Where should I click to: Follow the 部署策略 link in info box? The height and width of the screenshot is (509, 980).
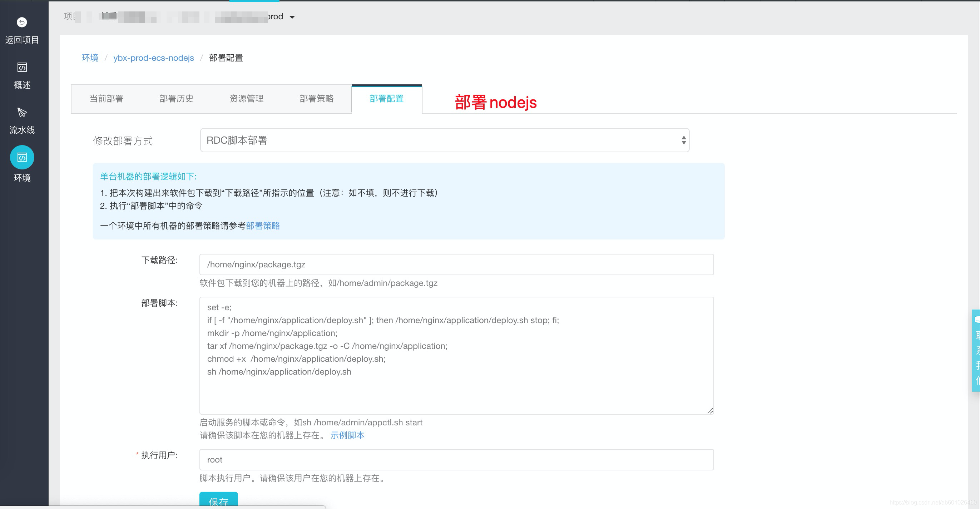pyautogui.click(x=263, y=226)
